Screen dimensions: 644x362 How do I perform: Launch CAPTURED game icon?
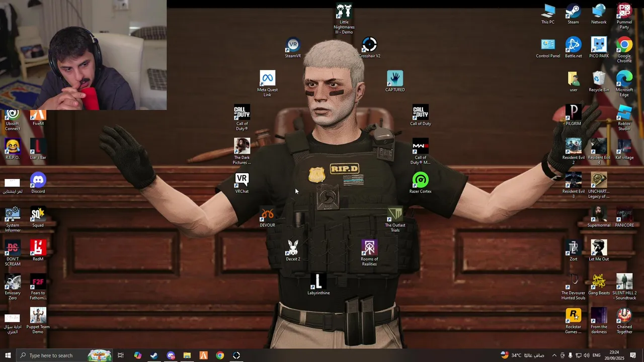click(x=395, y=81)
